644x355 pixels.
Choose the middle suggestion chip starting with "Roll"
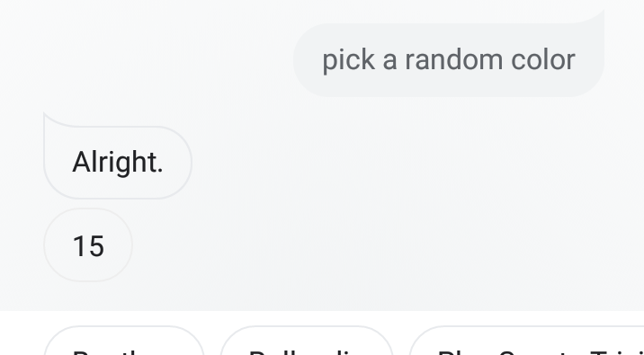[308, 342]
